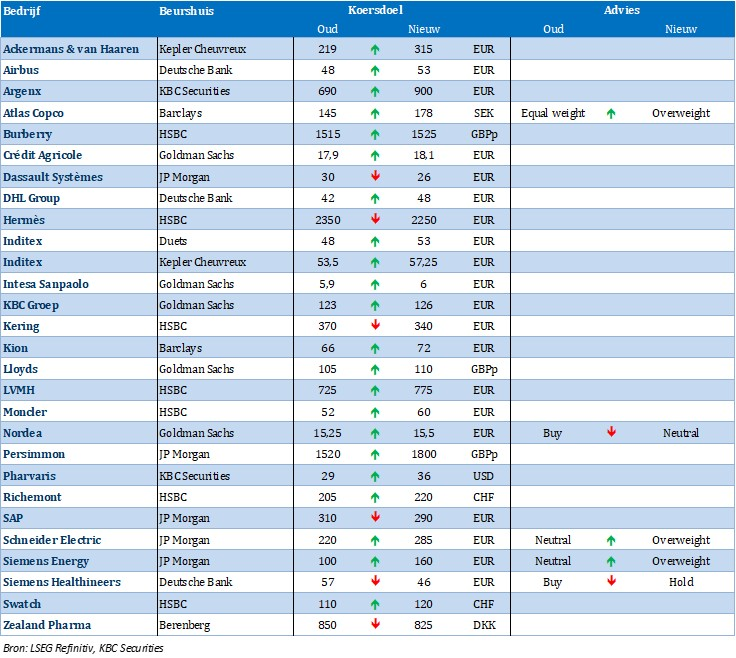Click the Berenberg broker cell

184,625
